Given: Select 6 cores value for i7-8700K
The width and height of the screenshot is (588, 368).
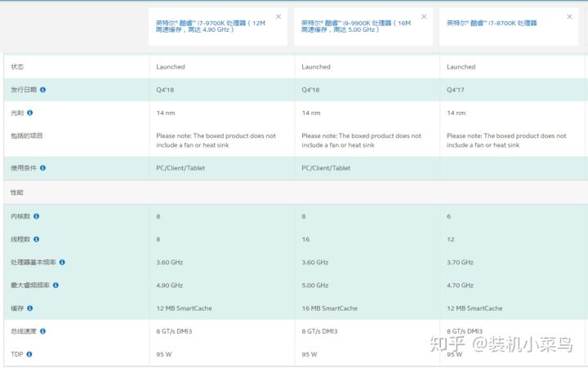Looking at the screenshot, I should [x=448, y=216].
